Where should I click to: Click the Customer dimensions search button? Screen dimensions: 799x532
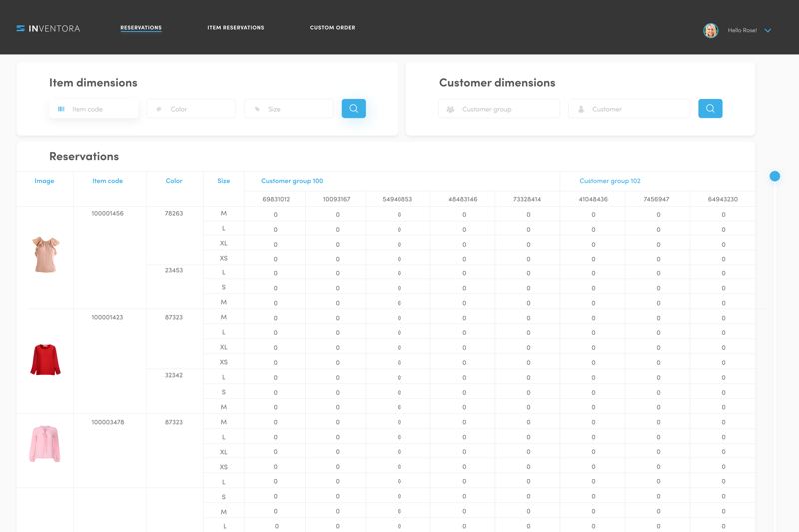click(710, 109)
